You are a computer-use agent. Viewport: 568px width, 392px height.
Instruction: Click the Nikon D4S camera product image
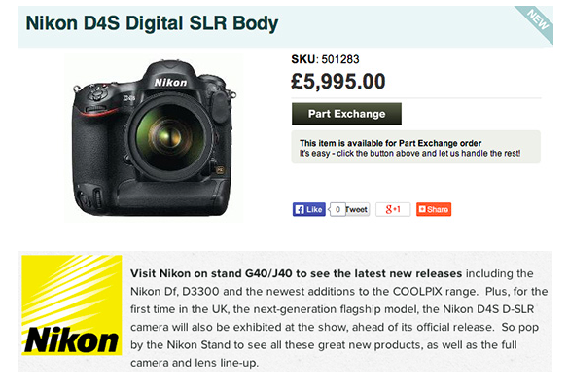point(154,138)
